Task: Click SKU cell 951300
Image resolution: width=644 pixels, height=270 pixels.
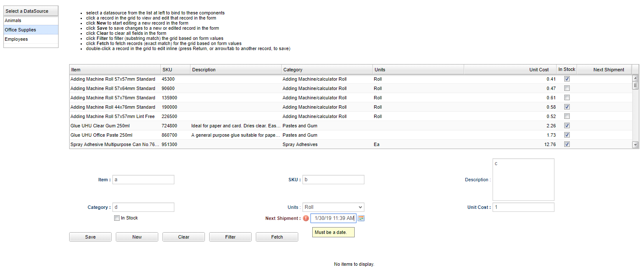Action: [x=175, y=144]
